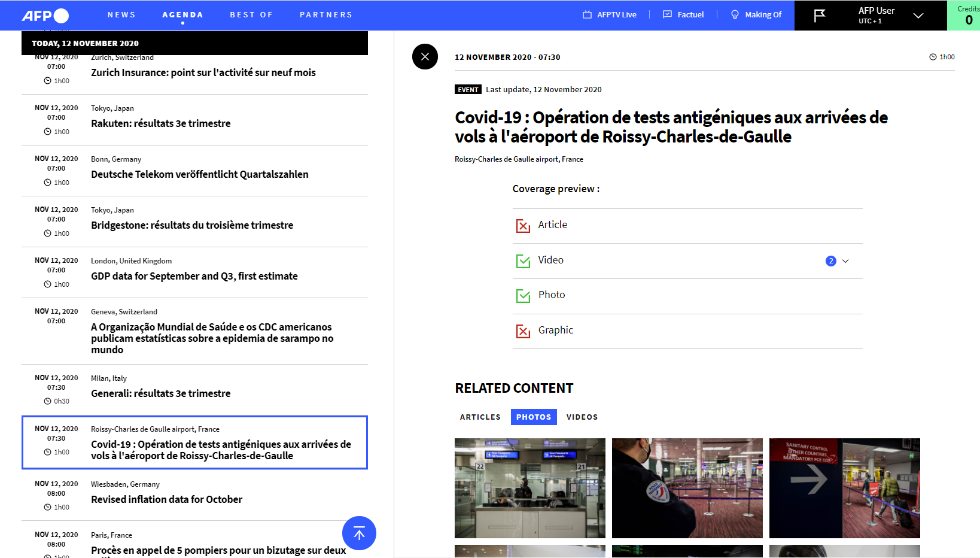Viewport: 980px width, 558px height.
Task: Click the Photo available check icon
Action: 523,296
